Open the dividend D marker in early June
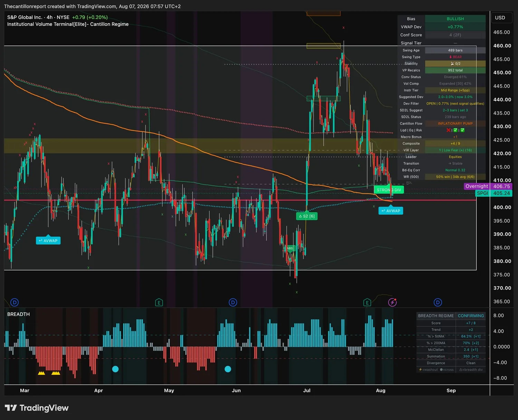The width and height of the screenshot is (518, 420). (233, 303)
